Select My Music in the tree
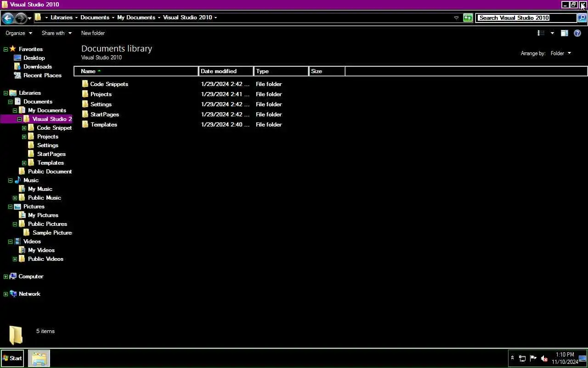The width and height of the screenshot is (588, 368). 40,189
